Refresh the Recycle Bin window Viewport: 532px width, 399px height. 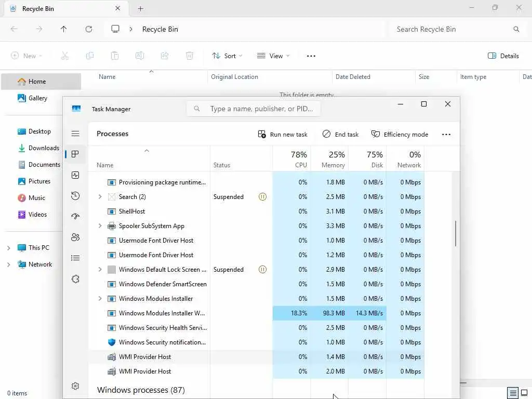(88, 29)
